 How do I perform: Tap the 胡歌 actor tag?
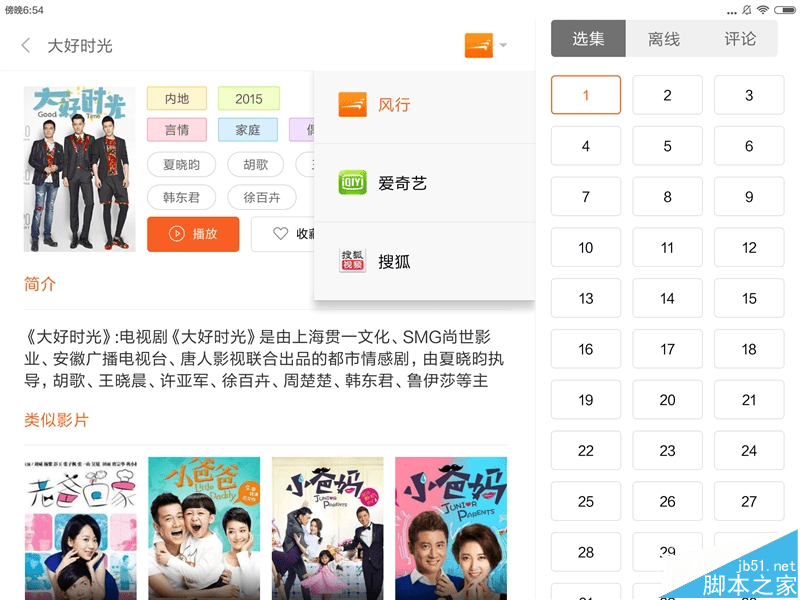point(256,164)
